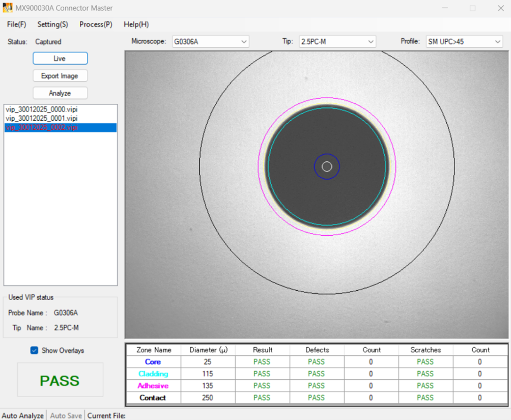Click Auto Analyze in the status bar
Screen dimensions: 511x420
[x=23, y=415]
